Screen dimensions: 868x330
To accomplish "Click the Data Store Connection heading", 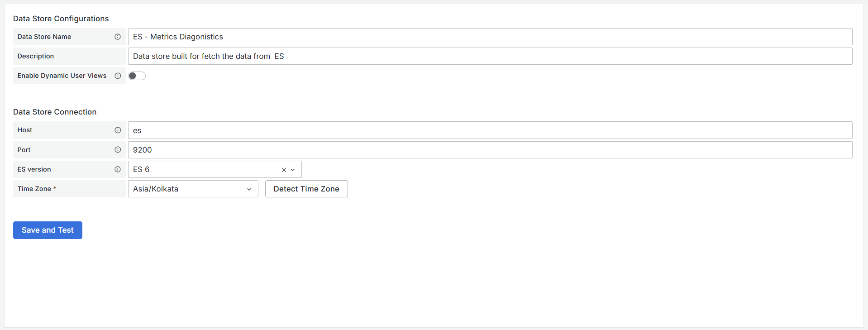I will pyautogui.click(x=55, y=112).
